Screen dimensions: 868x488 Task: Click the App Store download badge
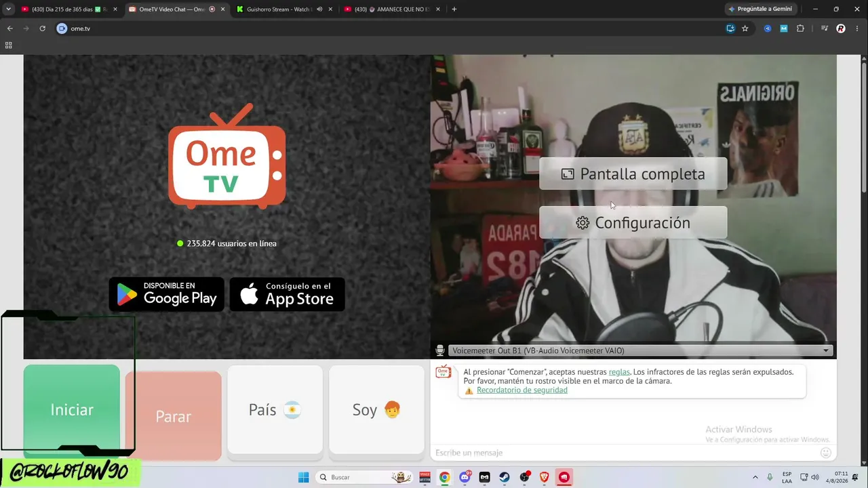[x=288, y=294]
